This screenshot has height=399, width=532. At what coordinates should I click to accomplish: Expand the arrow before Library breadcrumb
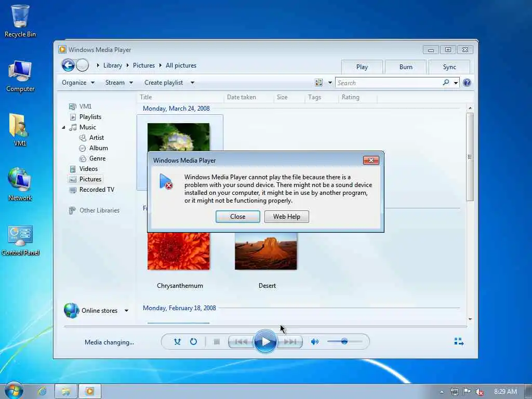(x=98, y=65)
